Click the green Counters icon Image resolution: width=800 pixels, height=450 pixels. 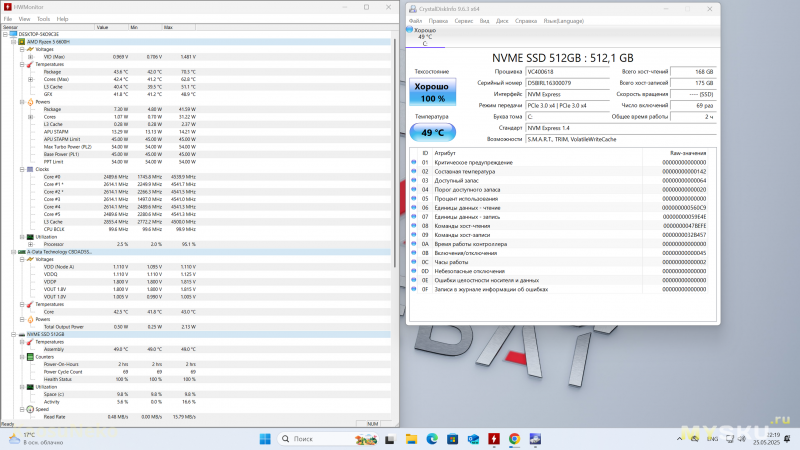[x=30, y=357]
